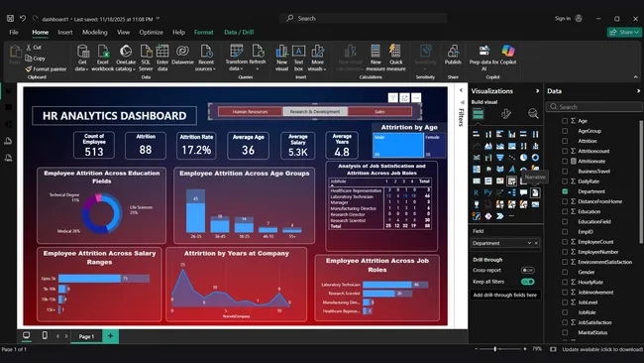The width and height of the screenshot is (644, 363).
Task: Click the focus mode icon on the slicer
Action: 404,98
